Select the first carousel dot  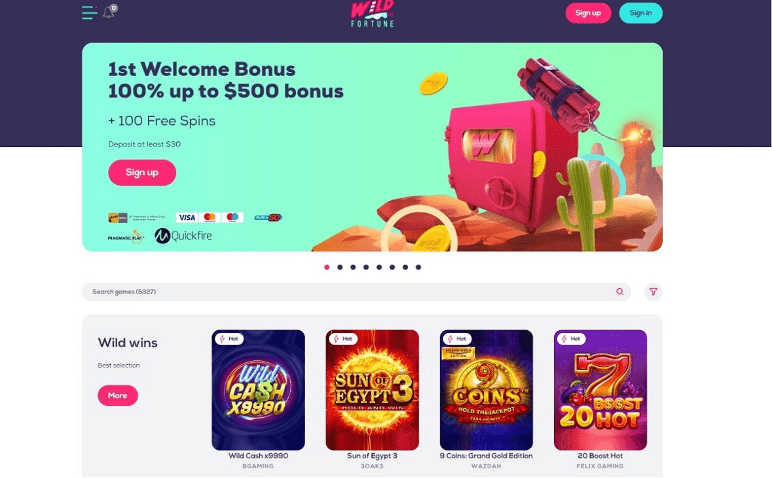tap(326, 267)
